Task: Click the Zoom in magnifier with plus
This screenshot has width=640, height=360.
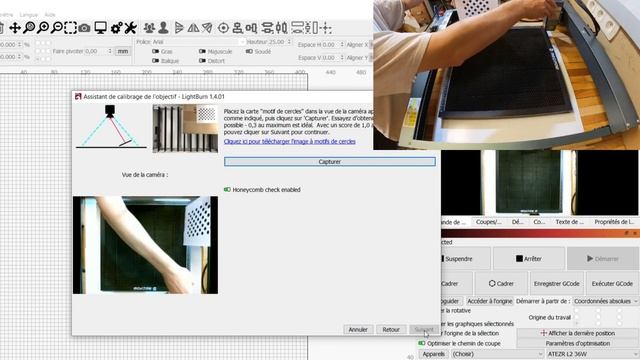Action: tap(43, 28)
